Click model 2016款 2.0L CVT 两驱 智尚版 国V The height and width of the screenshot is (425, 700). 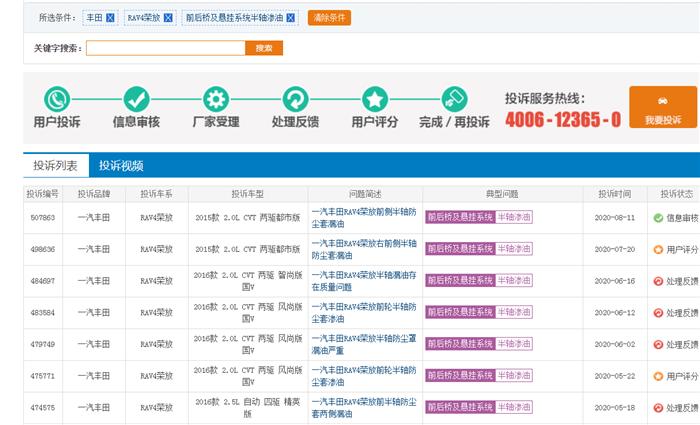coord(248,281)
